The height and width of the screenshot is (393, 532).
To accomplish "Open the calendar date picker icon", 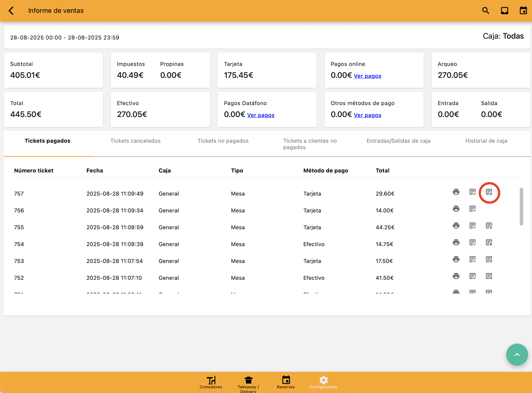I will [x=523, y=11].
